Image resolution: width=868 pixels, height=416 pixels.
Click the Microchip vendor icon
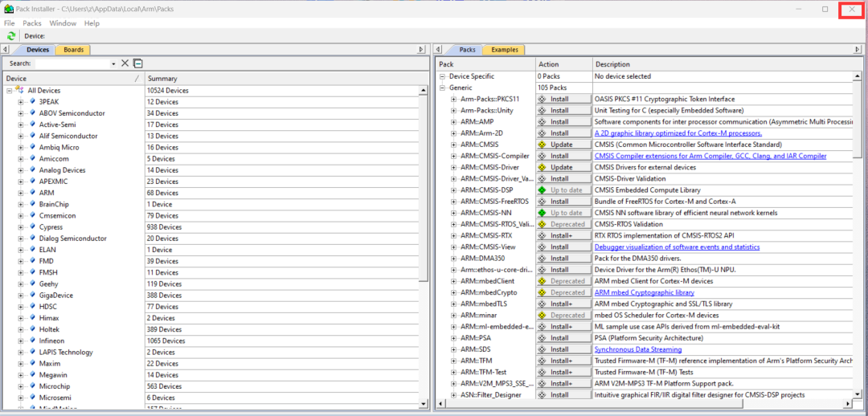click(32, 386)
